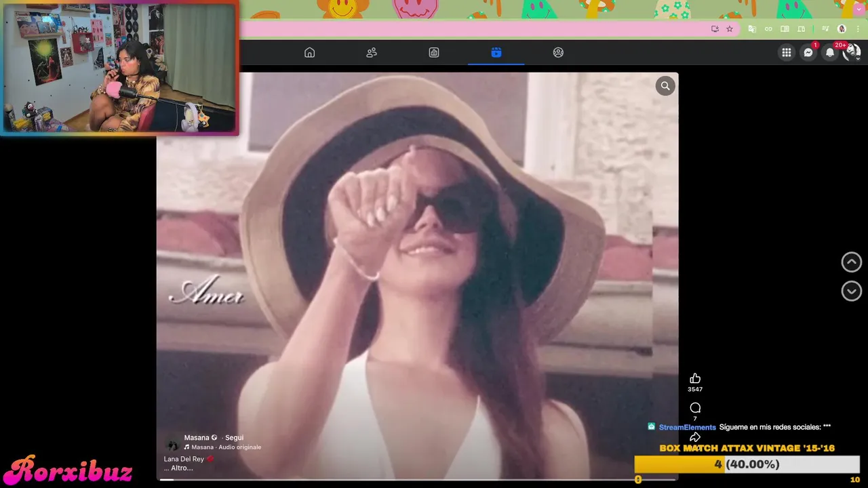Open the browser three-dot menu
868x488 pixels.
(859, 28)
